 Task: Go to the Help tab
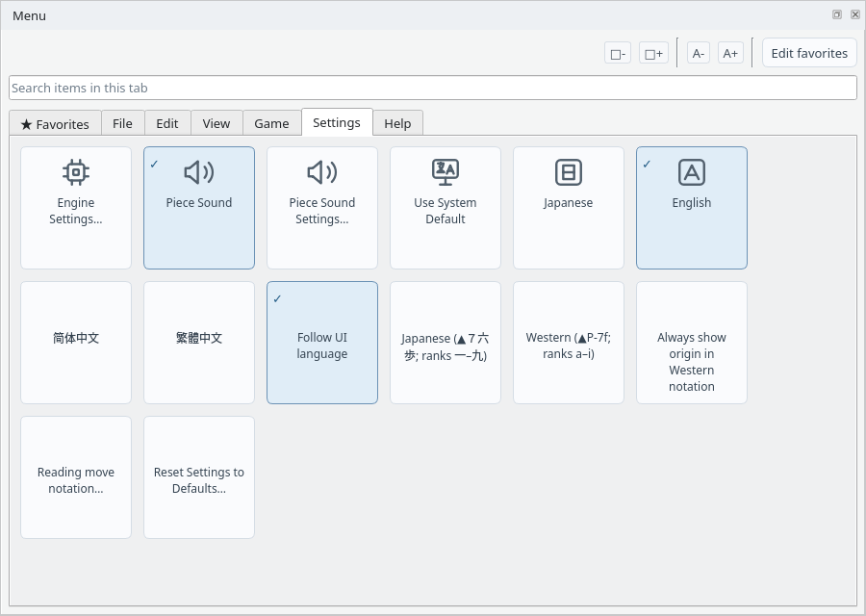tap(397, 124)
